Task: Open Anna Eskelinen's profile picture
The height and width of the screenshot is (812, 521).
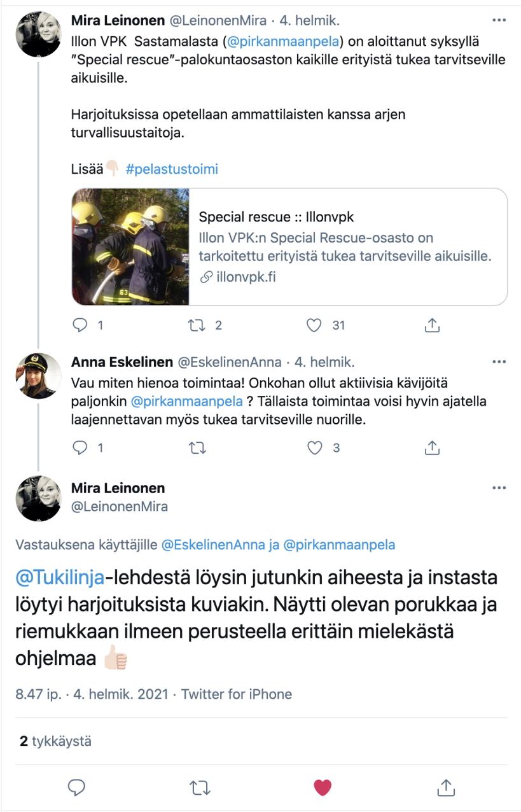Action: tap(38, 376)
